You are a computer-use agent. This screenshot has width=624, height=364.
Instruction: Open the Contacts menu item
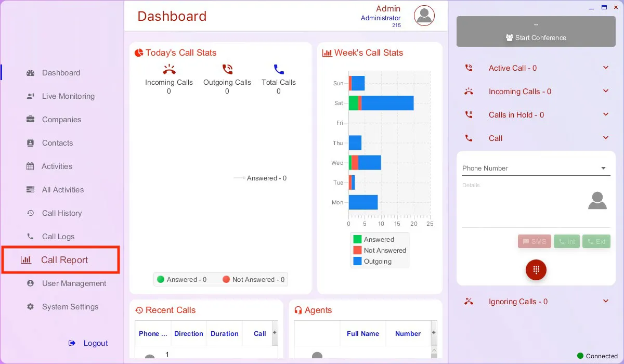click(x=57, y=143)
